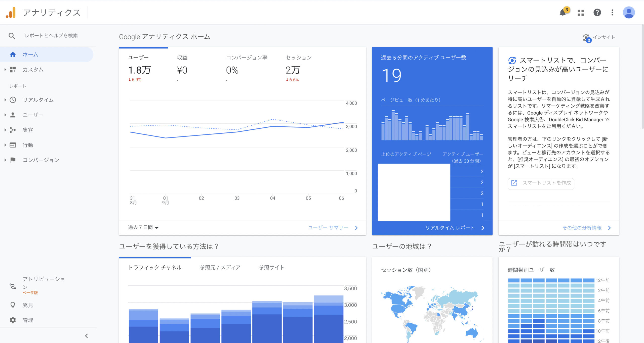Click the アトリビューション beta icon

click(x=13, y=286)
